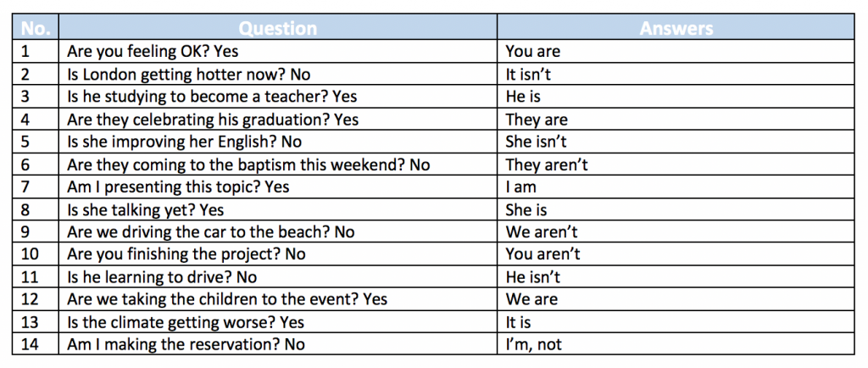Click the Answers column header

(676, 28)
